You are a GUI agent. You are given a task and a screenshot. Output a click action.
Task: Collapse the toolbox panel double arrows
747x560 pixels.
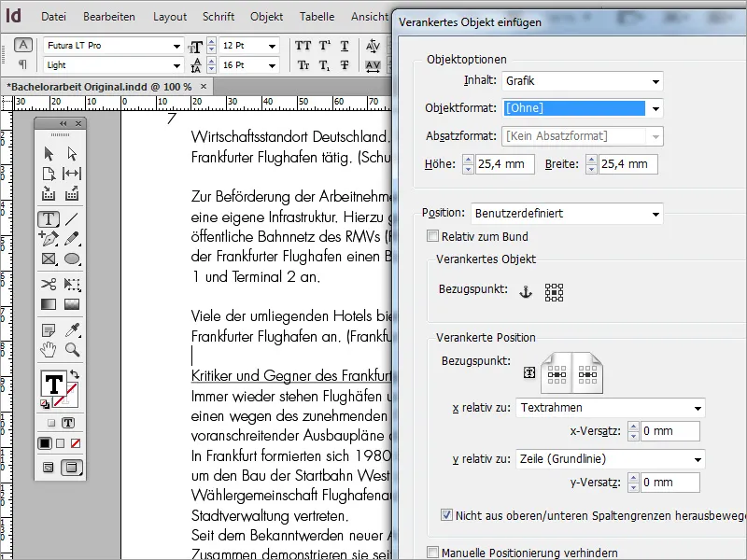coord(63,124)
